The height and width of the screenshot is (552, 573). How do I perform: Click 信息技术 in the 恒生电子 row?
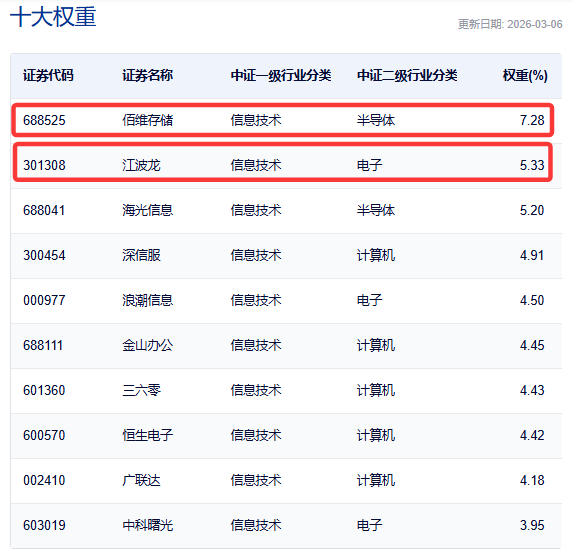click(x=256, y=435)
